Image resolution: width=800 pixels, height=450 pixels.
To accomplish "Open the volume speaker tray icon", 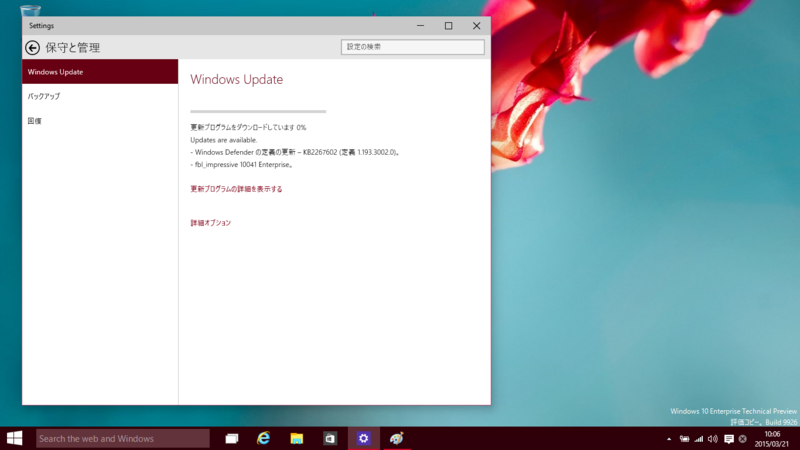I will (713, 439).
